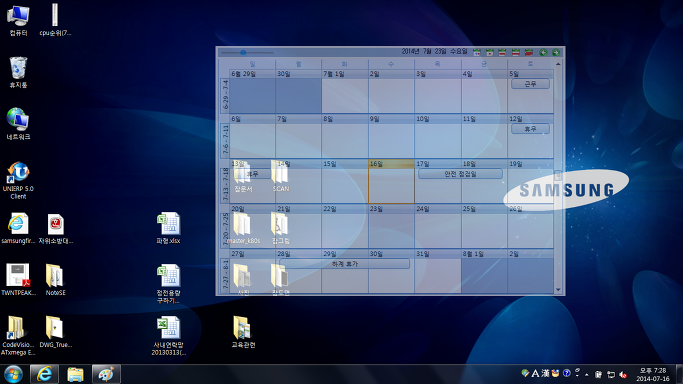
Task: Select the 휴지통 recycle bin icon
Action: [18, 73]
